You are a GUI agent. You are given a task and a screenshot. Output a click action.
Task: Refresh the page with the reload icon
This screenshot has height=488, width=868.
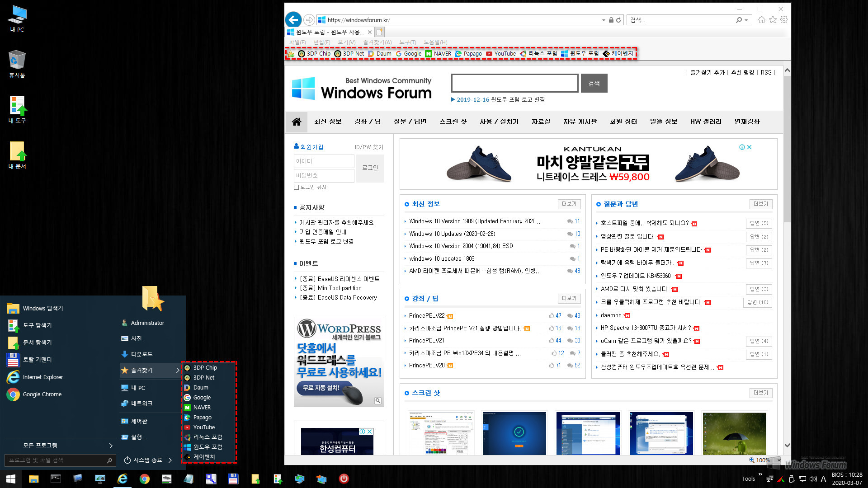pyautogui.click(x=618, y=20)
